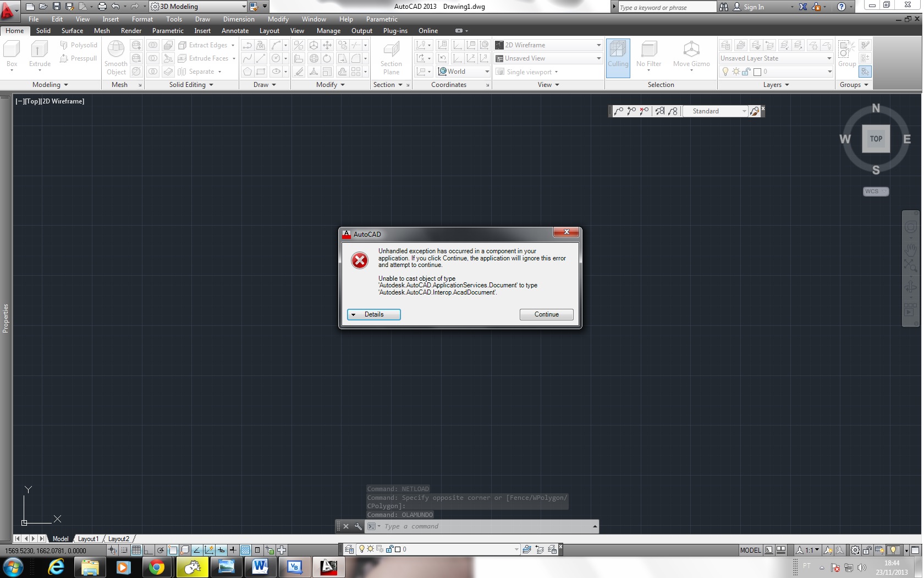Toggle Show Lineweight in status bar
The height and width of the screenshot is (578, 924).
(x=233, y=550)
